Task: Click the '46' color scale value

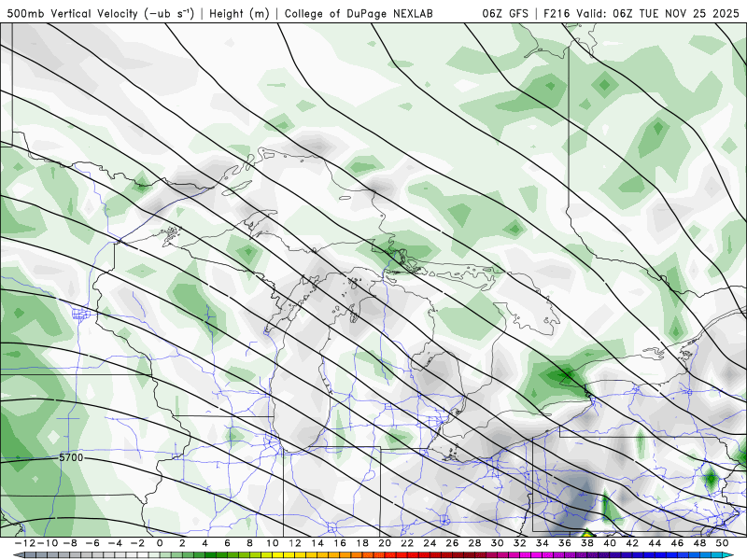Action: pos(678,543)
